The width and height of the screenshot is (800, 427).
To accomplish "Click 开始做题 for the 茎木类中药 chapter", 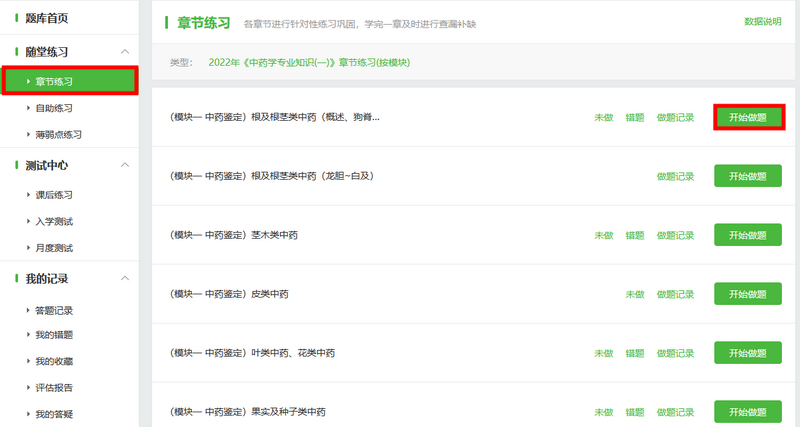I will point(747,235).
